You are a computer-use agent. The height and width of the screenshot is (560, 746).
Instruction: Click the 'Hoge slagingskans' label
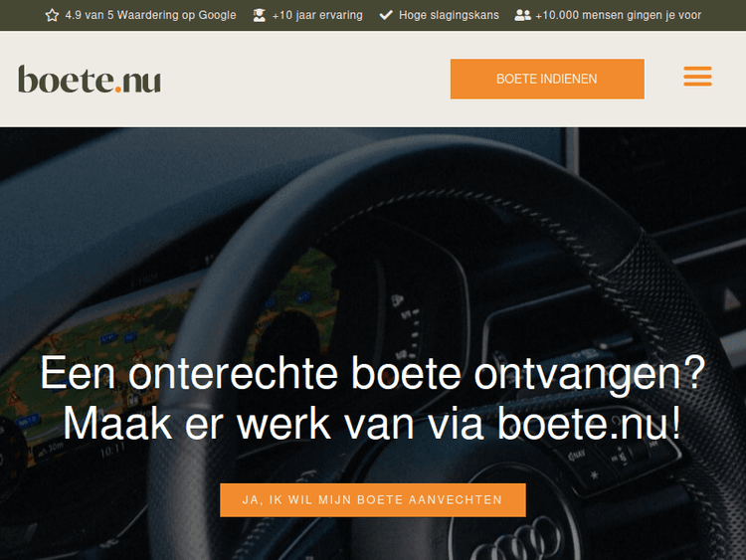[x=449, y=15]
